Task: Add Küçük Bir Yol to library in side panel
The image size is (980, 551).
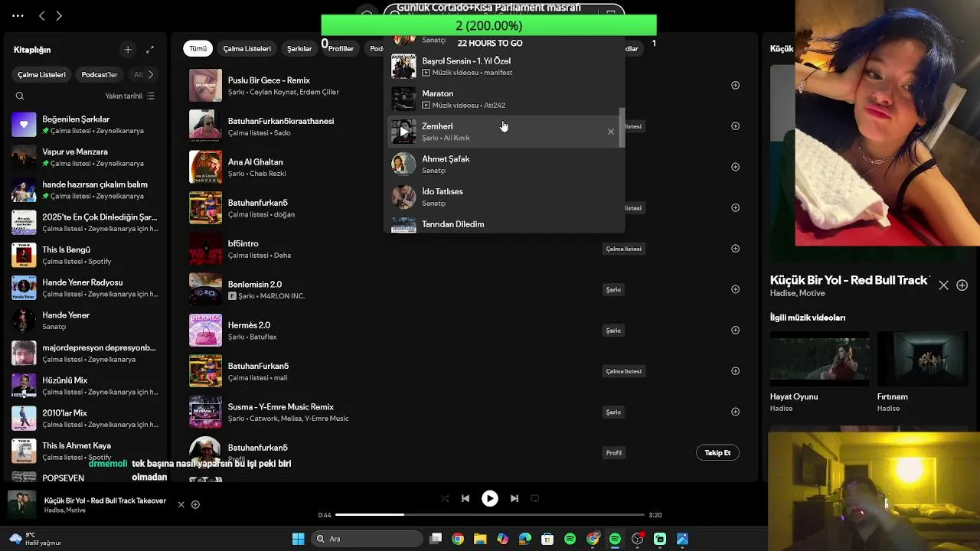Action: pos(962,285)
